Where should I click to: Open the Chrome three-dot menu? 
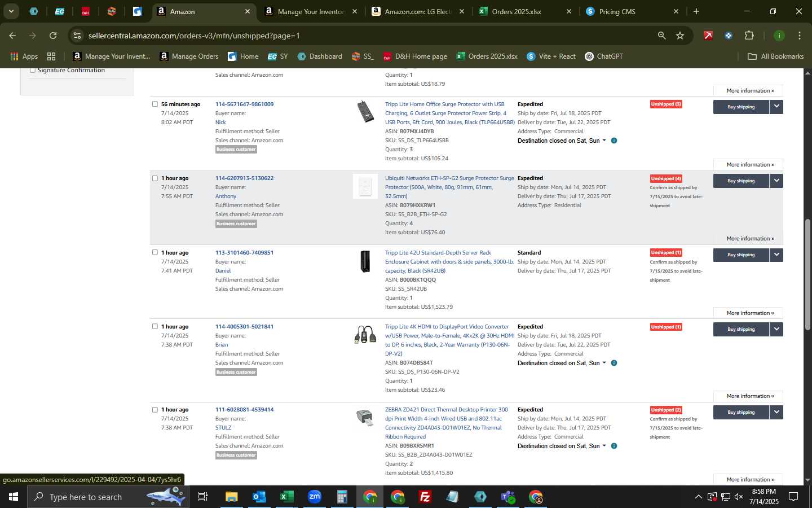pos(799,36)
